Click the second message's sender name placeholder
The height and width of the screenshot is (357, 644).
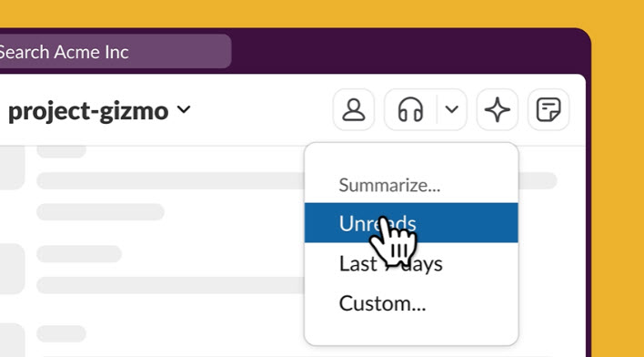point(79,254)
